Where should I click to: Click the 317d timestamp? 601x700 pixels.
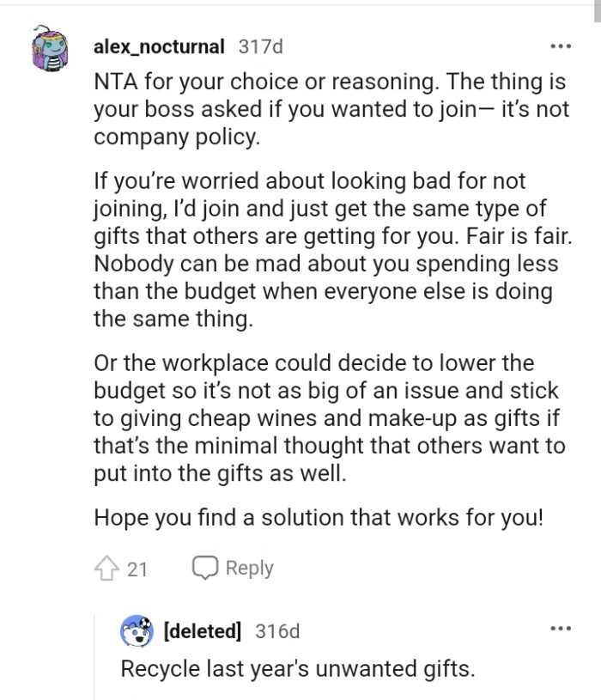(259, 47)
